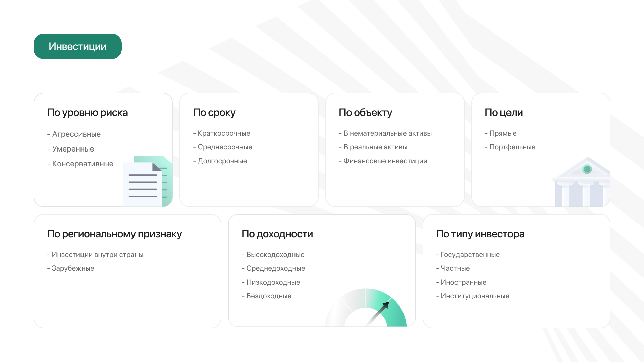644x362 pixels.
Task: Select the По сроку heading
Action: click(x=214, y=113)
